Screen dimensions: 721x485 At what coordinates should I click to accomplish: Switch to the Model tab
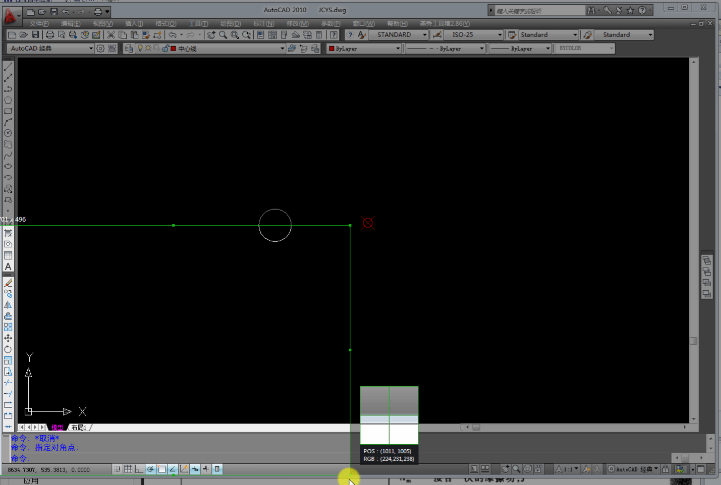(x=56, y=427)
